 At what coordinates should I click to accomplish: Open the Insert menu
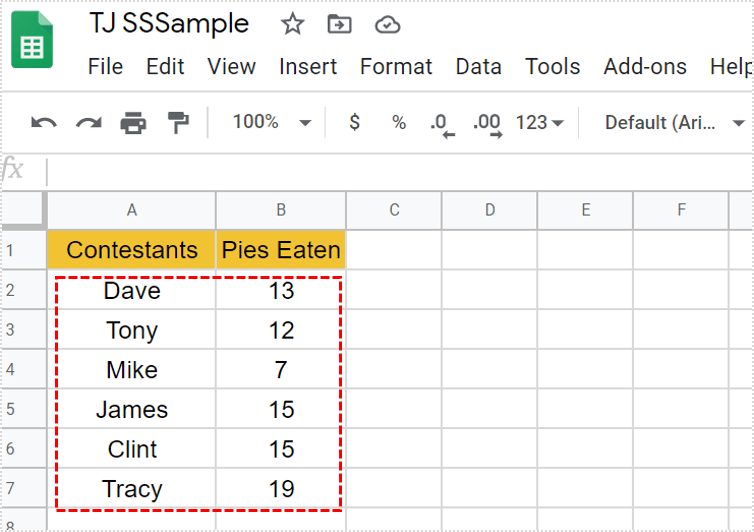[x=307, y=67]
